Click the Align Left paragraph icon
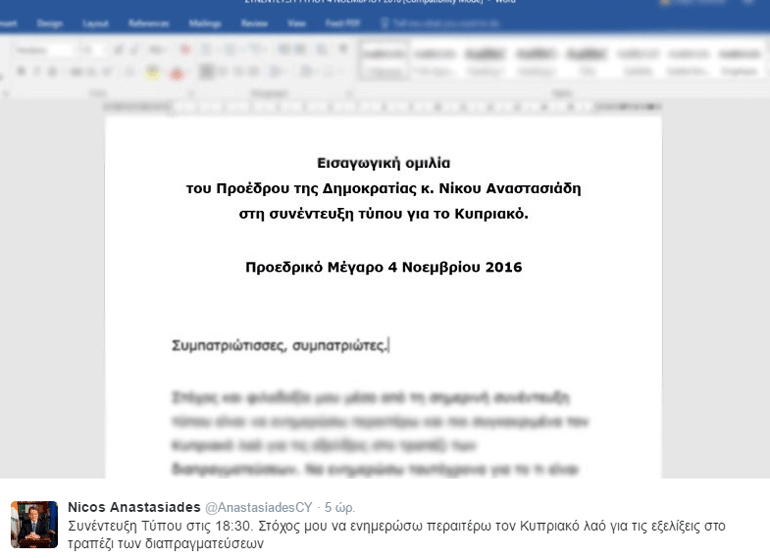The image size is (770, 558). click(x=208, y=72)
